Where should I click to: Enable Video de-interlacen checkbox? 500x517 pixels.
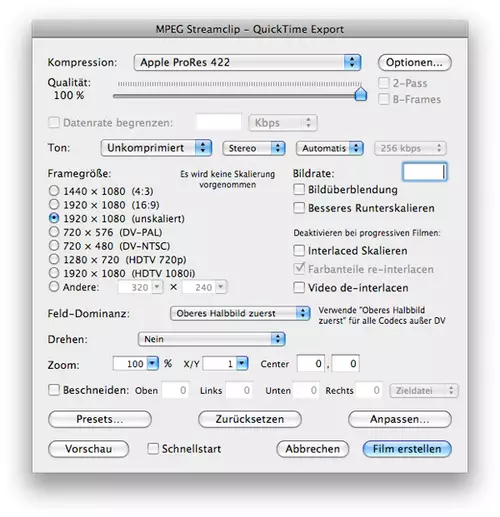pos(299,287)
